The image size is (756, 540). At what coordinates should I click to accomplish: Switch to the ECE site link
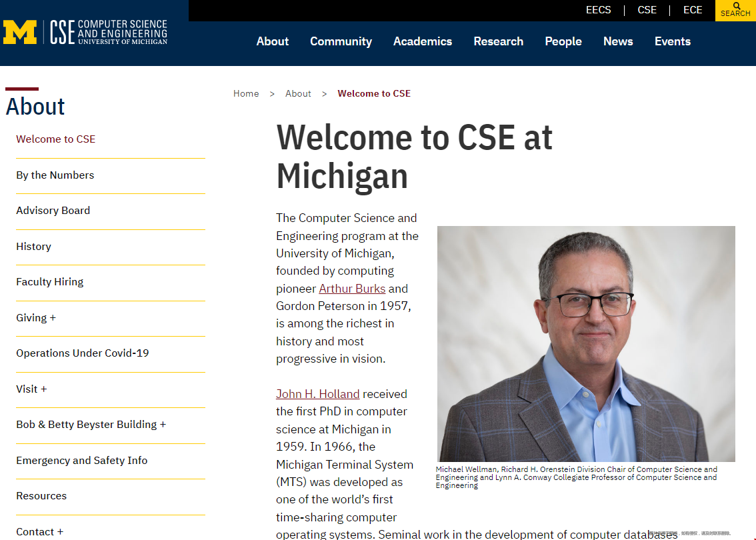693,10
